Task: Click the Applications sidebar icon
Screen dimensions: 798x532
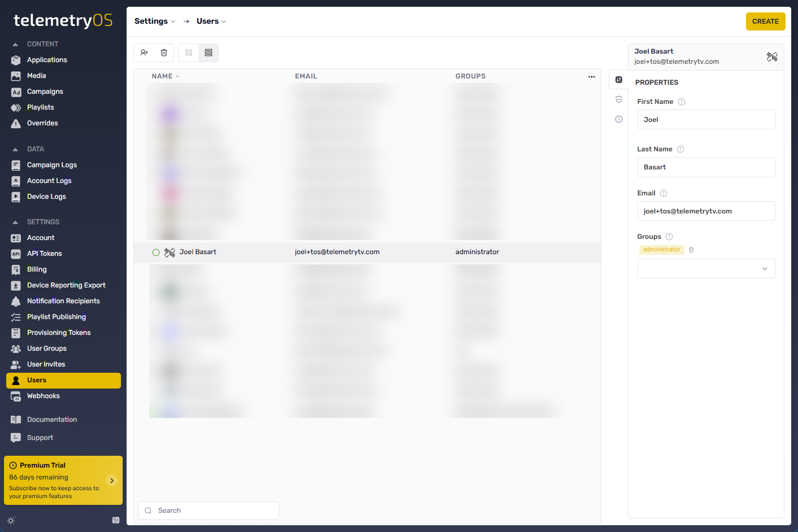Action: 16,60
